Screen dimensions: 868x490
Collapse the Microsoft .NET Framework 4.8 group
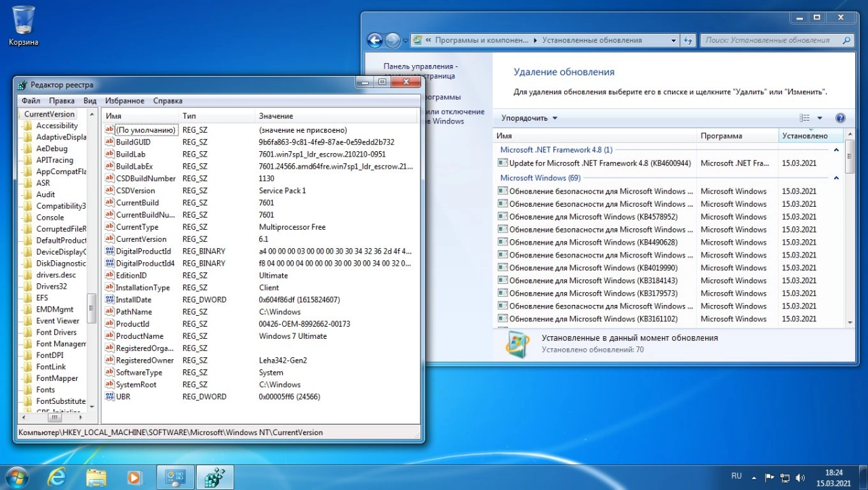[836, 150]
